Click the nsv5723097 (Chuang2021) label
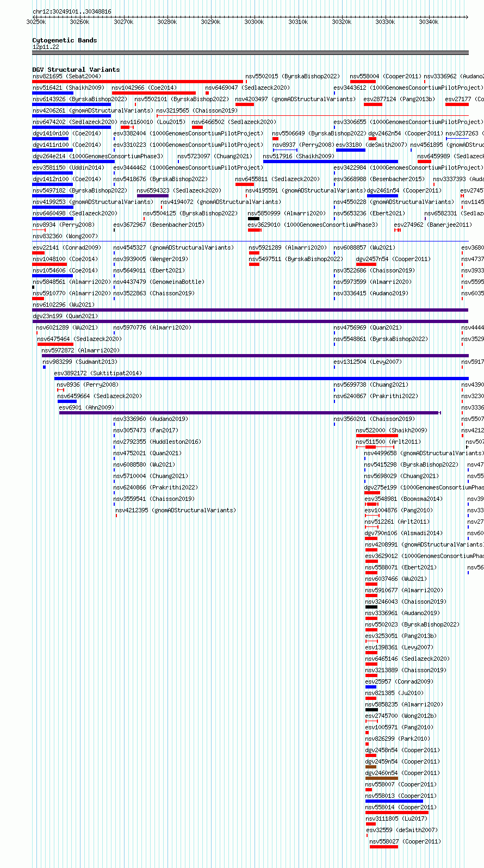484x868 pixels. point(215,156)
